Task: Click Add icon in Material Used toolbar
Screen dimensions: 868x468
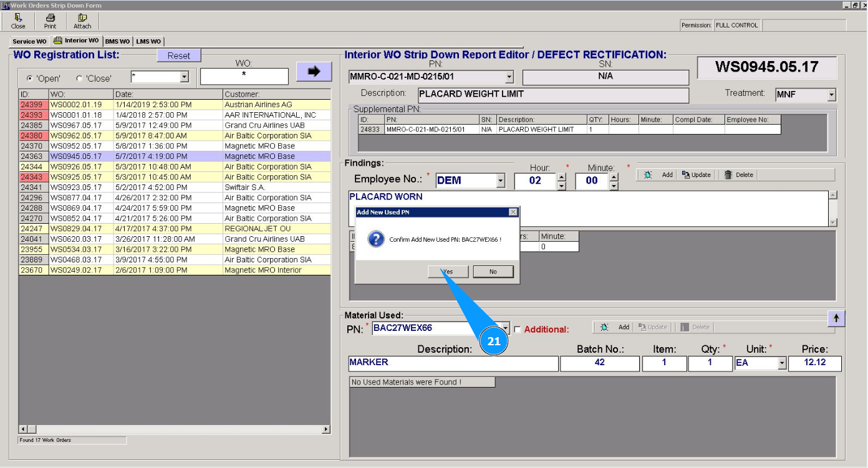Action: 604,327
